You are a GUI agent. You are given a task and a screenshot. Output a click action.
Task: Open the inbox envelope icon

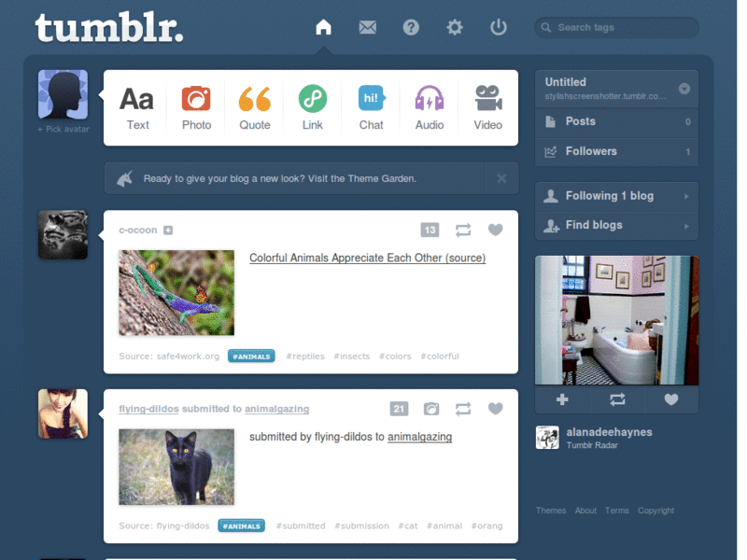367,27
